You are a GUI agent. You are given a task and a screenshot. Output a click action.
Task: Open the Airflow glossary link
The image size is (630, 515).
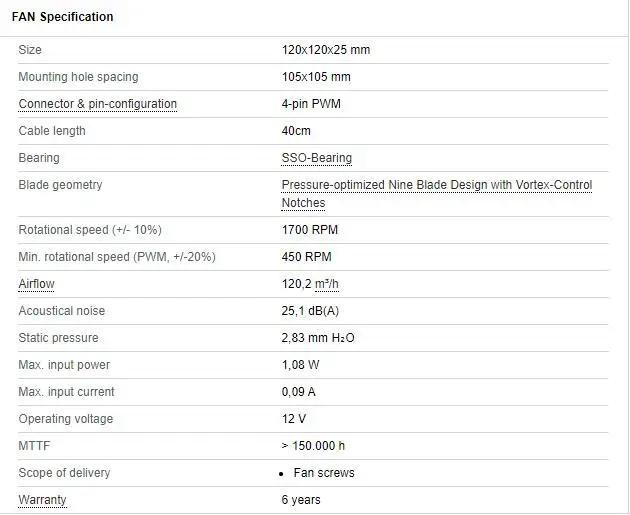pyautogui.click(x=37, y=284)
